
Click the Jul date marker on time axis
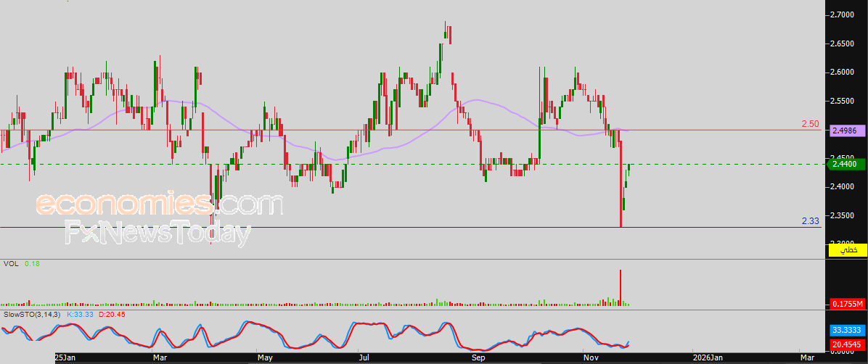point(364,357)
